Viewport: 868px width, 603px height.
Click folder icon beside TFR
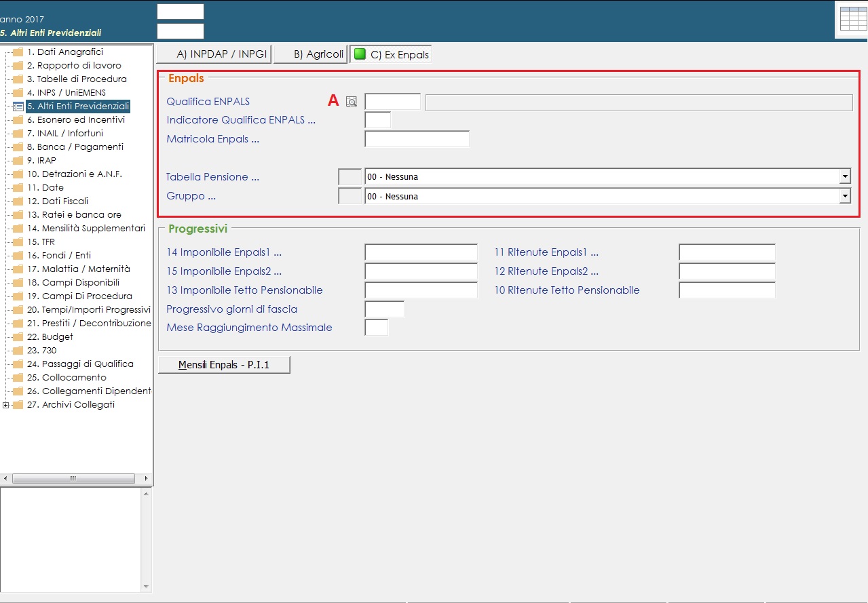click(x=18, y=242)
